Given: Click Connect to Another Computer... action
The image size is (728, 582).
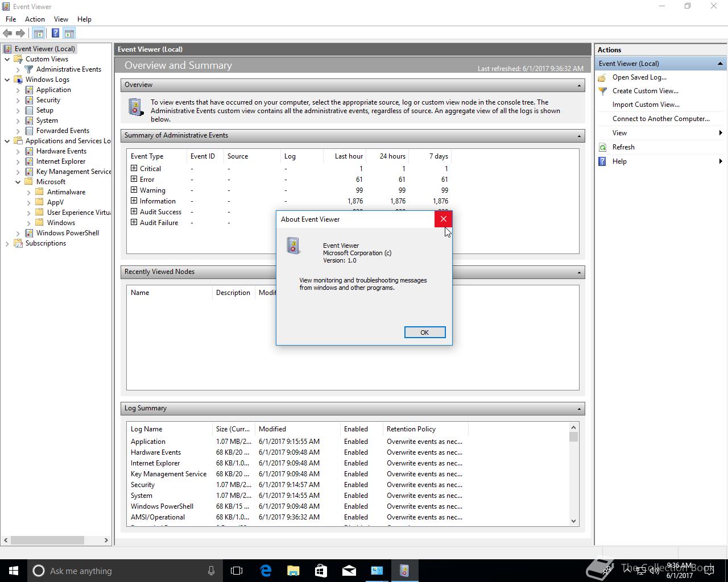Looking at the screenshot, I should (661, 119).
